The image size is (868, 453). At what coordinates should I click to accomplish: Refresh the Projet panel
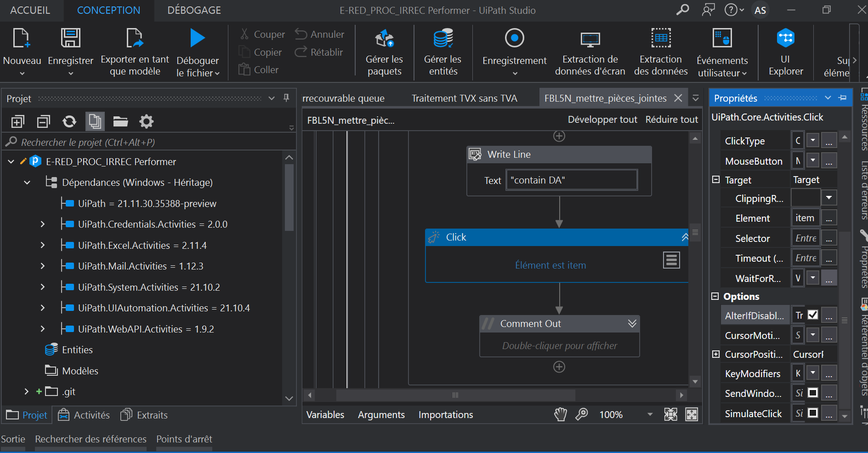69,121
